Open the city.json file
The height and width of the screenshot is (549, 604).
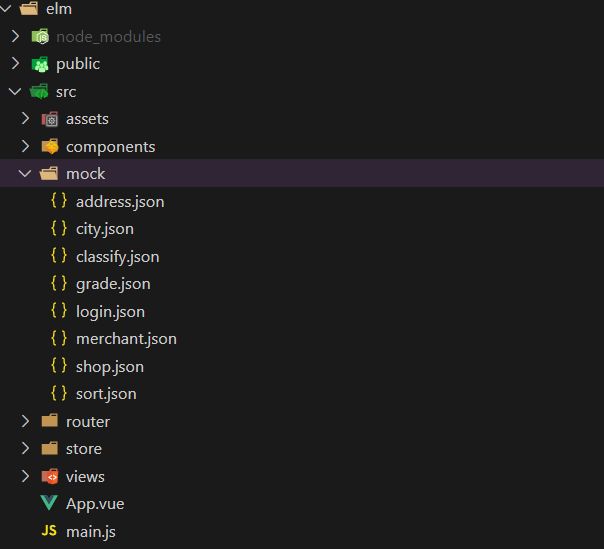(105, 229)
